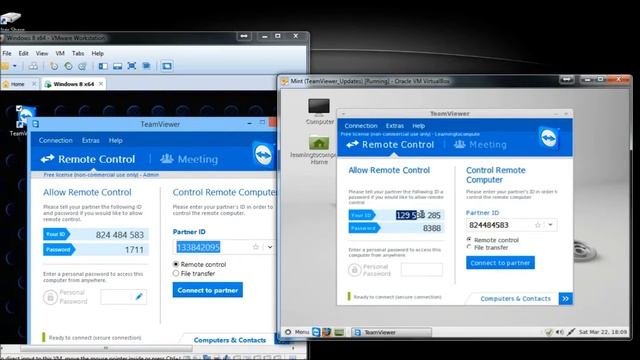Select File transfer radio in Mint TeamViewer
The height and width of the screenshot is (360, 640).
tap(469, 247)
